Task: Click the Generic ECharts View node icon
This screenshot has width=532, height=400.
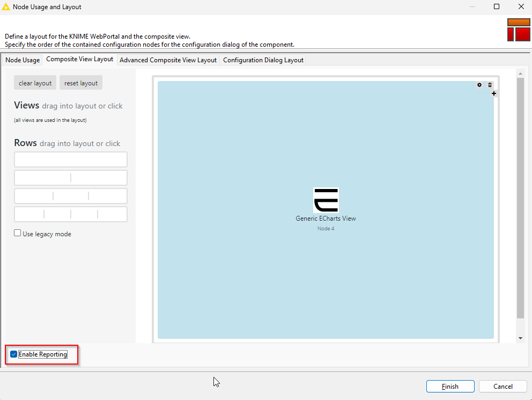Action: (326, 200)
